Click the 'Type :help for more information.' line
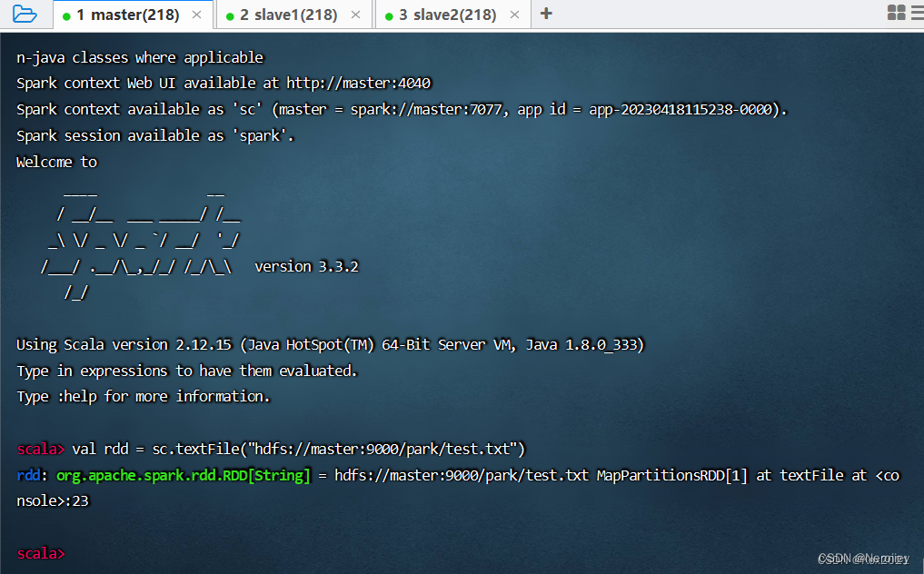Screen dimensions: 924x574 144,397
